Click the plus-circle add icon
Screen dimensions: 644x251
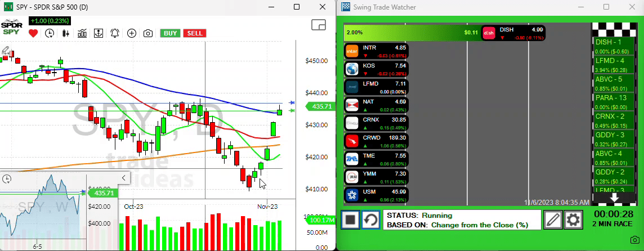tap(131, 33)
